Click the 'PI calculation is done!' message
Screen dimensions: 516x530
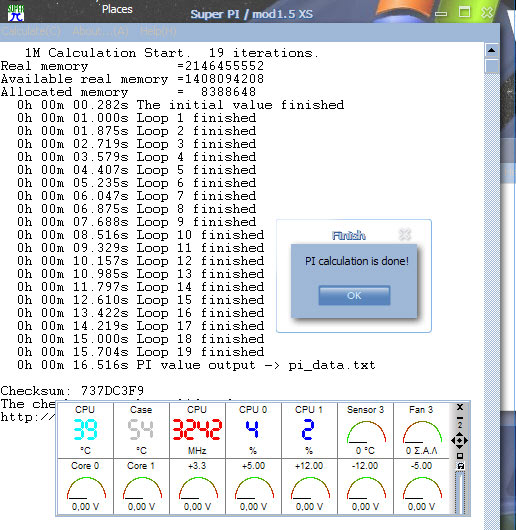(357, 261)
